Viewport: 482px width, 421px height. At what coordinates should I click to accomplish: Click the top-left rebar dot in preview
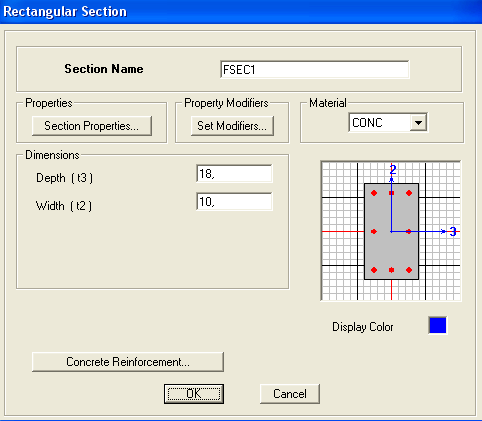tap(374, 193)
